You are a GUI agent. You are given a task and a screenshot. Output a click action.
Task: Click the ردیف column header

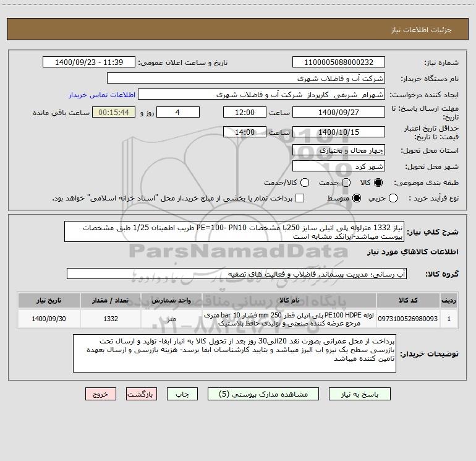tap(449, 300)
